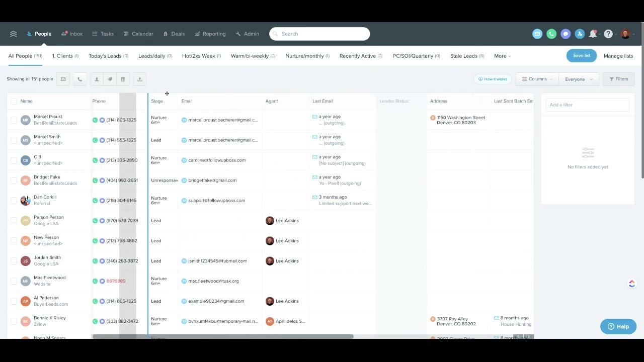Open the purple text message icon in header
This screenshot has width=644, height=362.
click(x=566, y=34)
